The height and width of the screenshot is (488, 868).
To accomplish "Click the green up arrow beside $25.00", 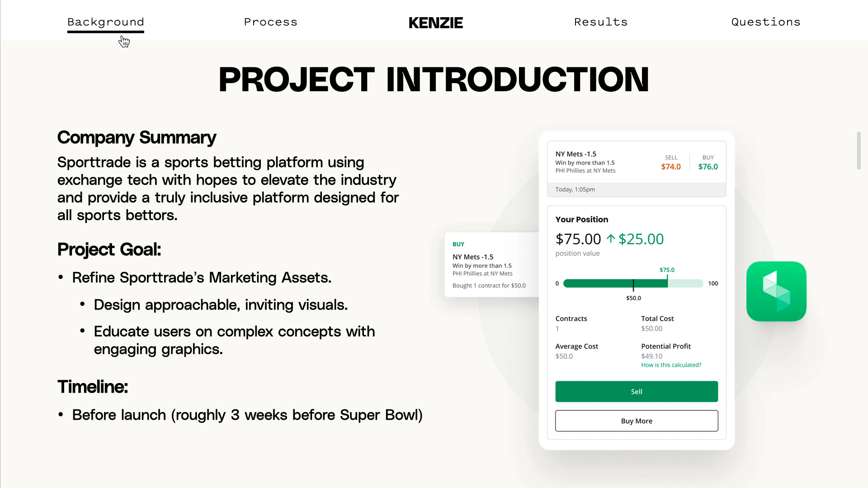I will click(x=611, y=239).
